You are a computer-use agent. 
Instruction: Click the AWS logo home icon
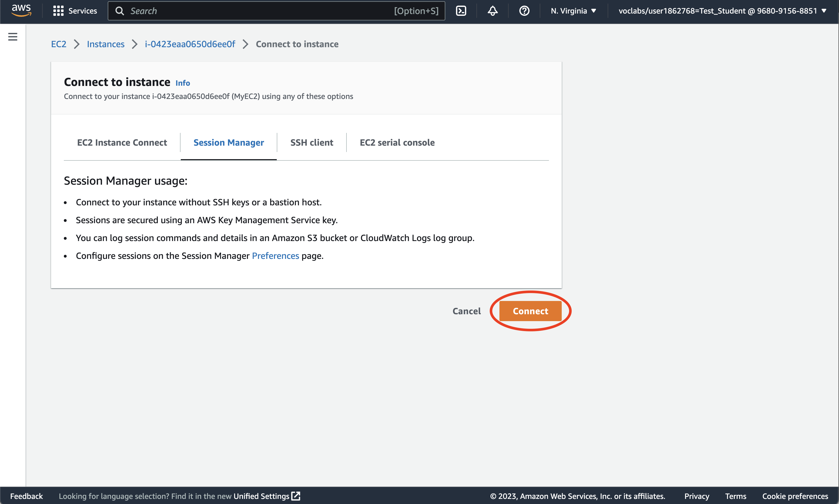[21, 10]
